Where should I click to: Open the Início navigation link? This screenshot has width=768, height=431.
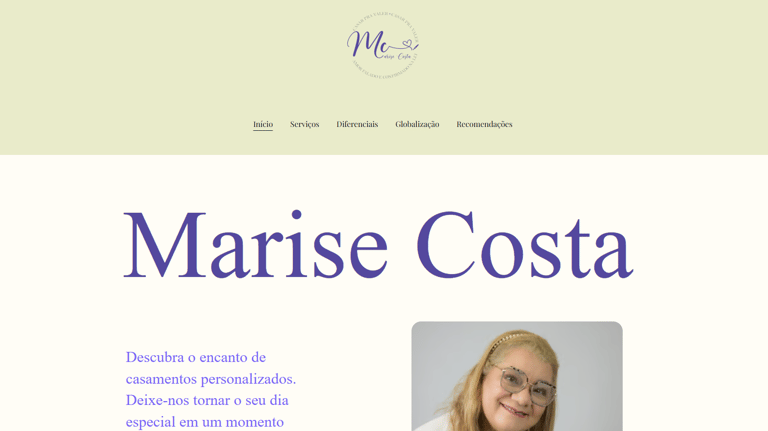point(263,124)
